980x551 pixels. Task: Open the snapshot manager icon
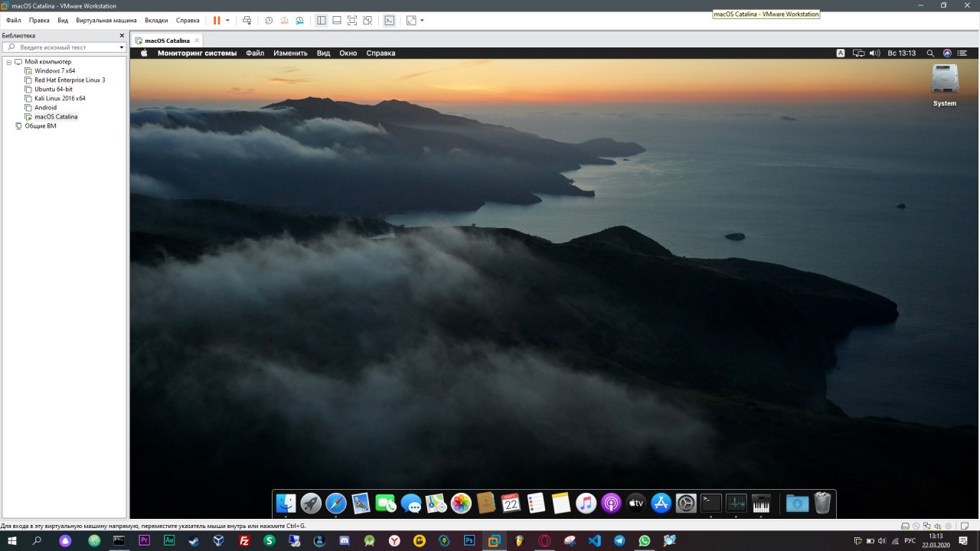coord(299,21)
